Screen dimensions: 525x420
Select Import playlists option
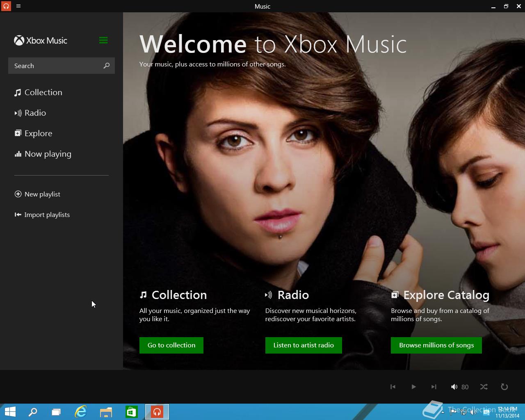point(42,215)
